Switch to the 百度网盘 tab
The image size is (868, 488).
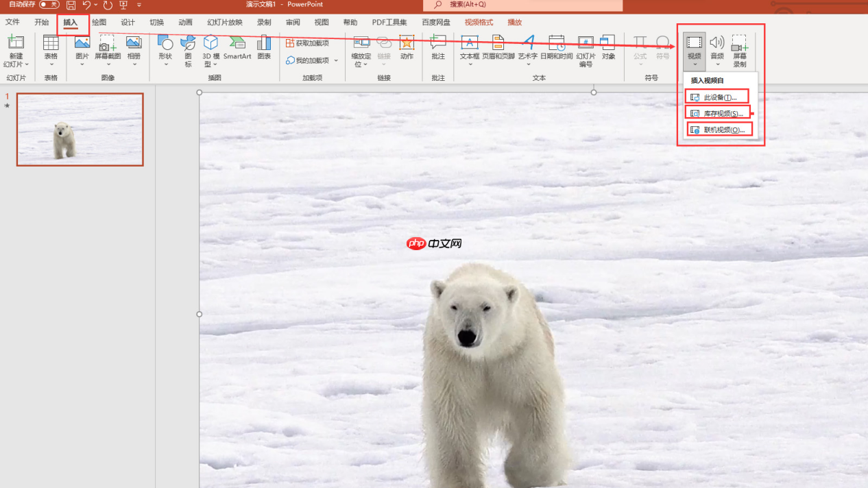(436, 23)
